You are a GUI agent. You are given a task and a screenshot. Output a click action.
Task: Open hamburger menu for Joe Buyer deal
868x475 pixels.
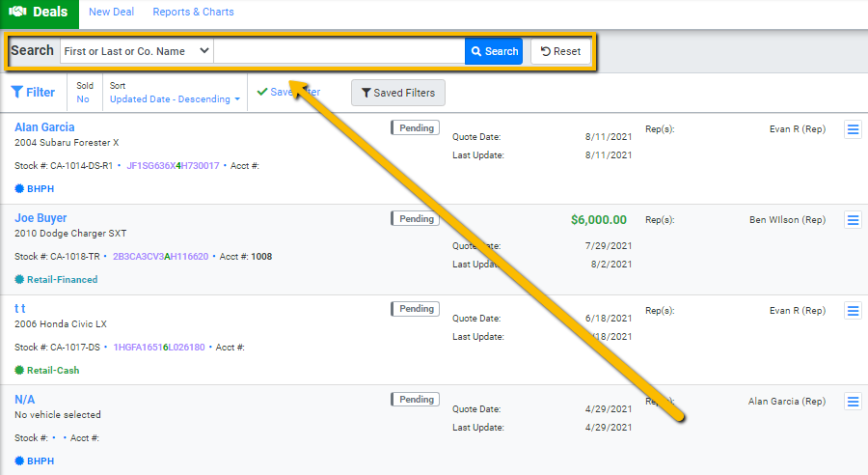pos(853,220)
